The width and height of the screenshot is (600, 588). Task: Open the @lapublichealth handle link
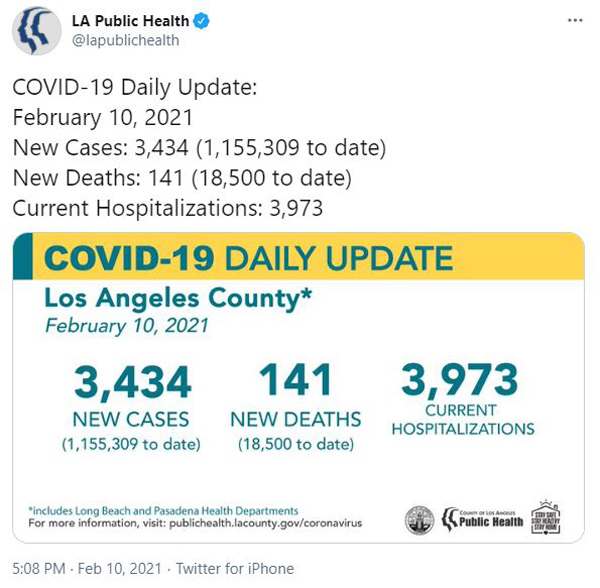[x=126, y=40]
